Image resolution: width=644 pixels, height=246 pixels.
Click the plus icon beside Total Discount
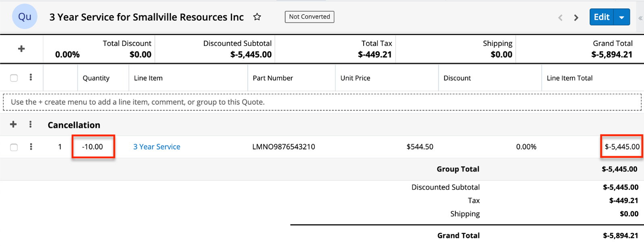click(x=21, y=49)
